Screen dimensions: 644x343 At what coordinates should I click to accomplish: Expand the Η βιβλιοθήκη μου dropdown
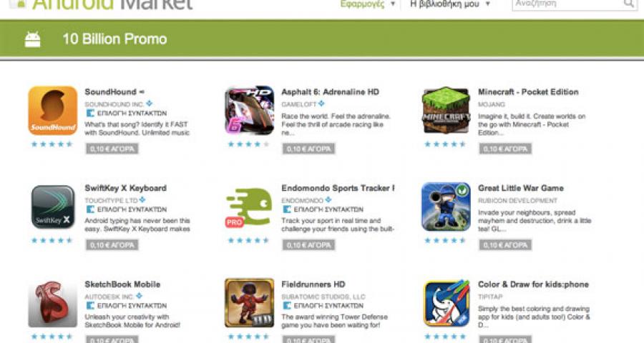click(x=450, y=4)
